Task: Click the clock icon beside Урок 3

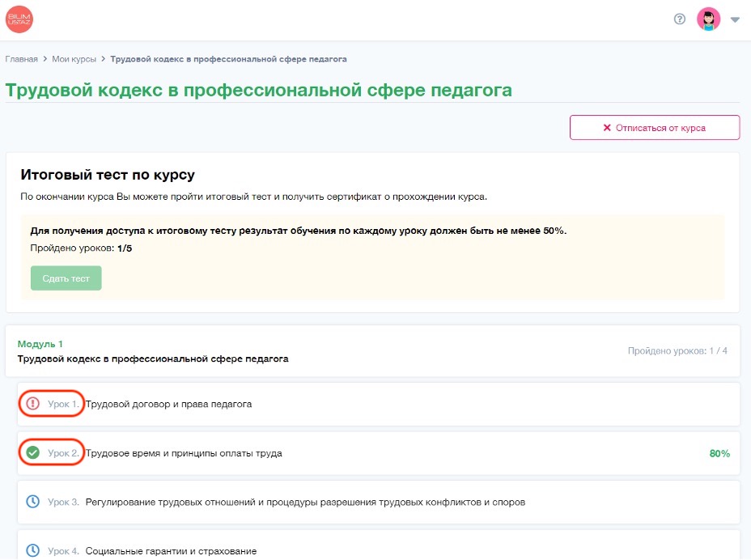Action: tap(33, 502)
